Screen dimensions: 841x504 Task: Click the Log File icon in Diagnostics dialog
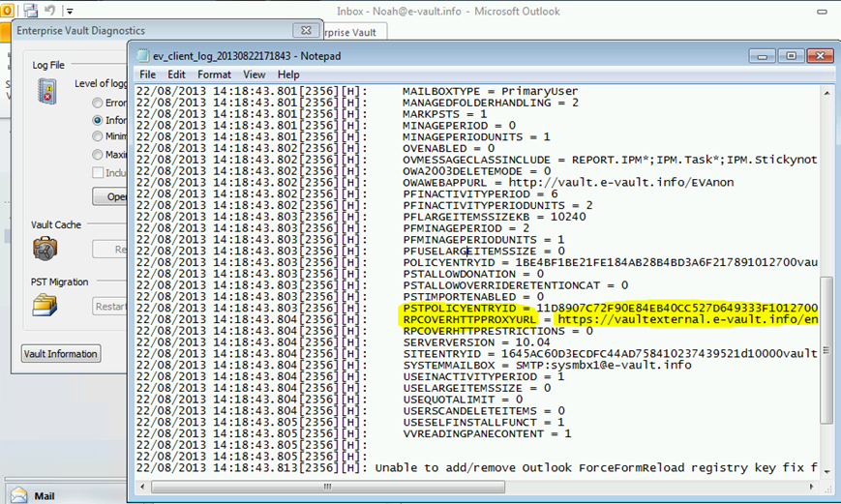click(x=47, y=91)
